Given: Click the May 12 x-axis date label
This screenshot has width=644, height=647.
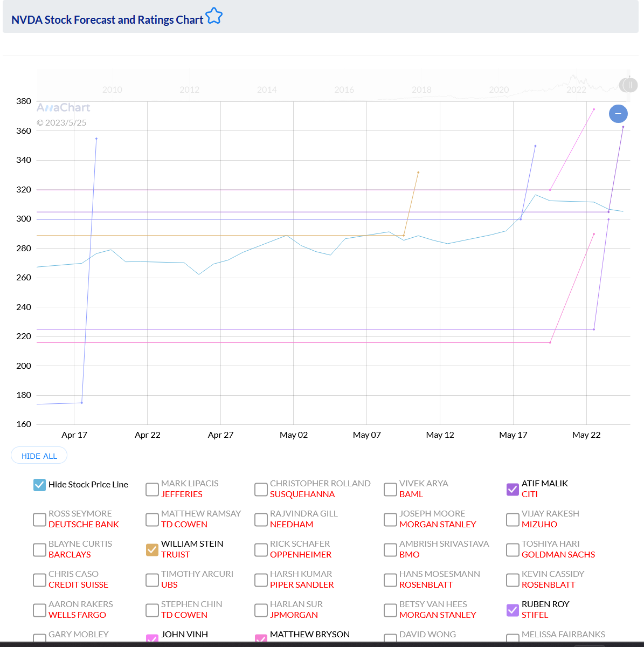Looking at the screenshot, I should click(440, 435).
